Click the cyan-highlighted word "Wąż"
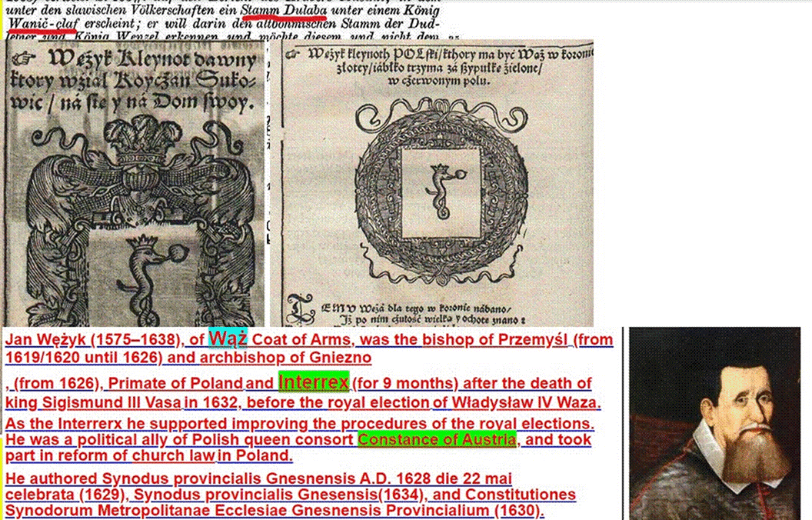 click(228, 338)
